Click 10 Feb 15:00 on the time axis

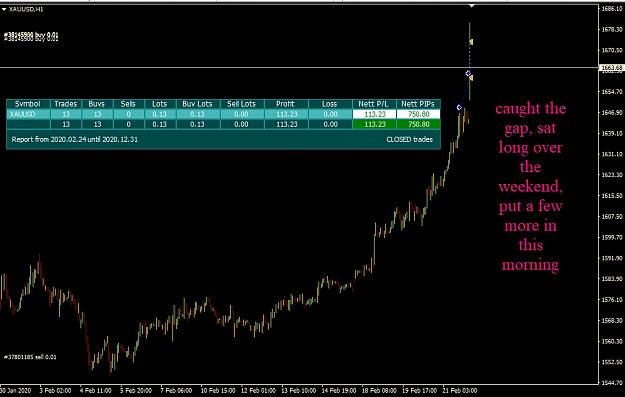(217, 391)
